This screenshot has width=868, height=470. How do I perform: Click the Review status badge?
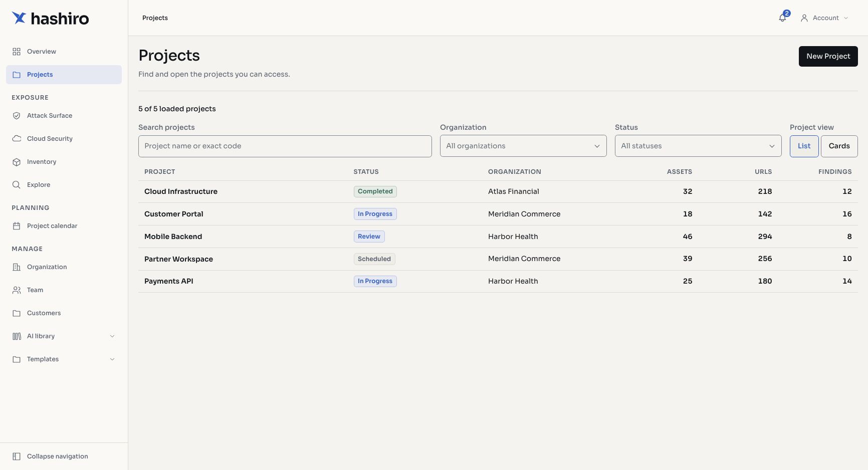click(x=369, y=237)
